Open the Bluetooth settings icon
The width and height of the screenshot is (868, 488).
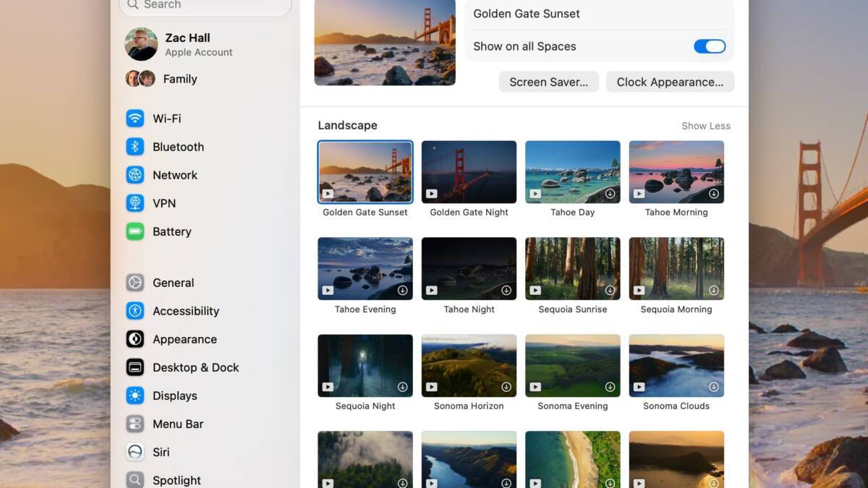(135, 147)
